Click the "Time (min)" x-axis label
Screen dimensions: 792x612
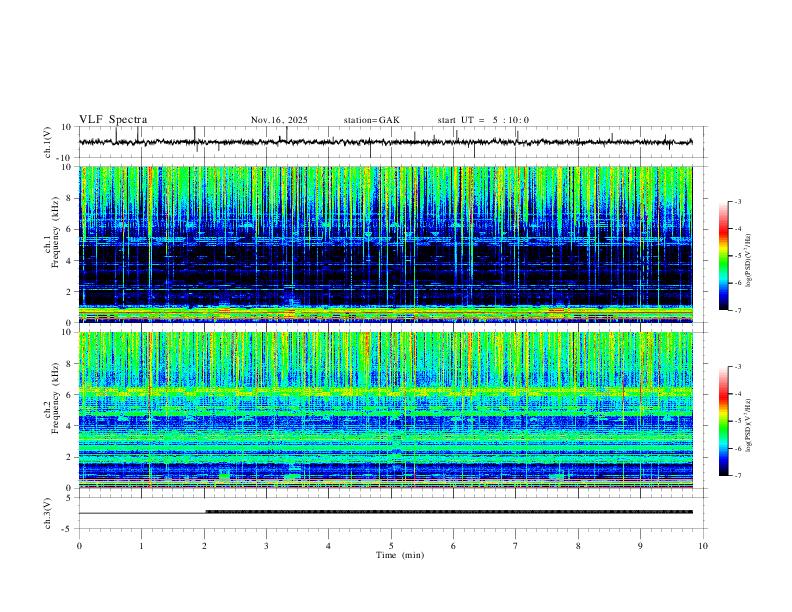[400, 555]
